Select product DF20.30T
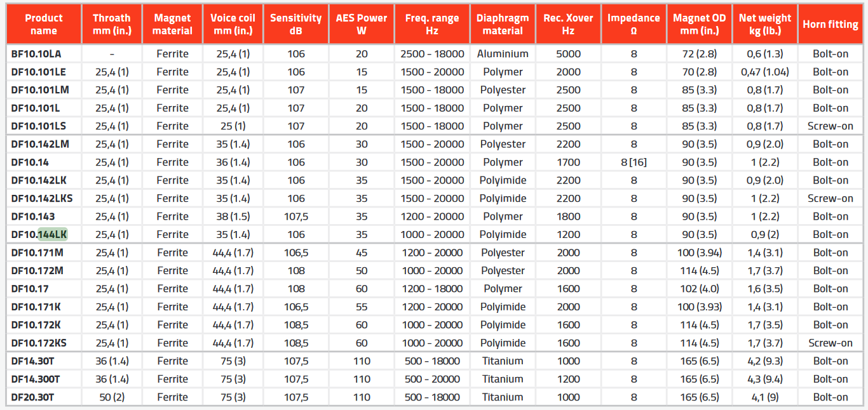Image resolution: width=868 pixels, height=410 pixels. 32,397
